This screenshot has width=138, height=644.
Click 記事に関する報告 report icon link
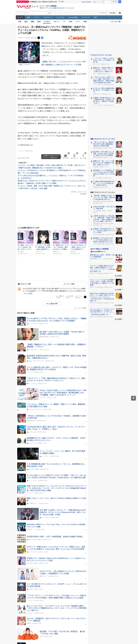point(24,158)
